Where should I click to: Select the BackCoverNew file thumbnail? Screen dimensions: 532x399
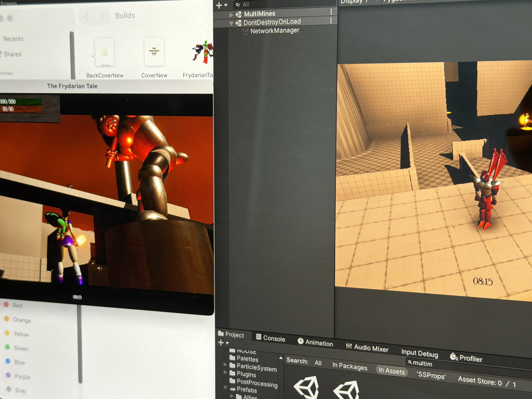(105, 52)
